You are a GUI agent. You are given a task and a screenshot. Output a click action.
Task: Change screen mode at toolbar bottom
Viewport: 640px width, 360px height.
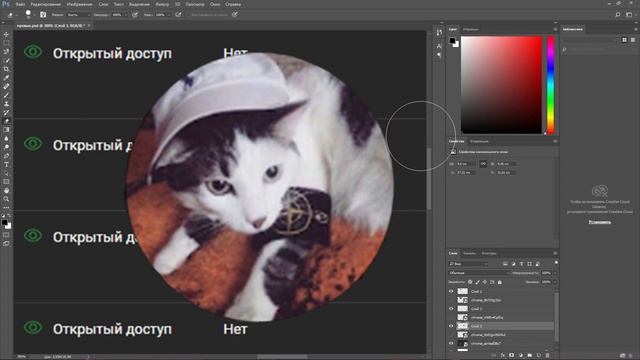click(6, 243)
